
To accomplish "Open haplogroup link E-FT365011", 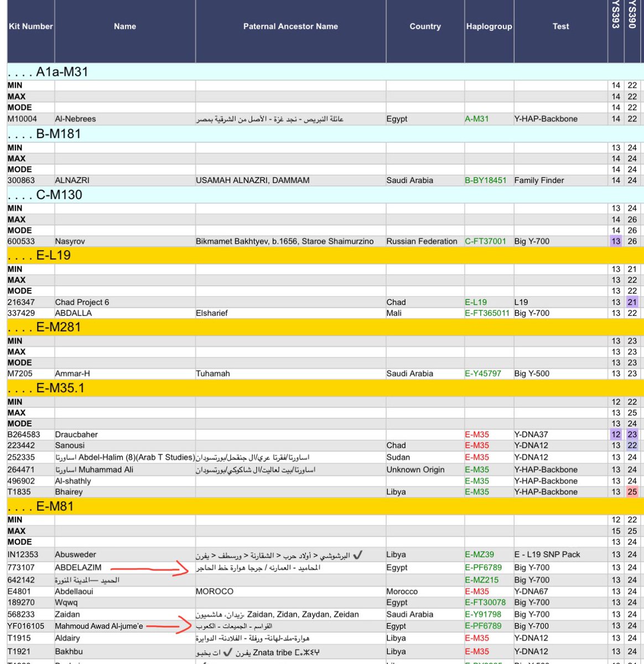I will tap(487, 313).
